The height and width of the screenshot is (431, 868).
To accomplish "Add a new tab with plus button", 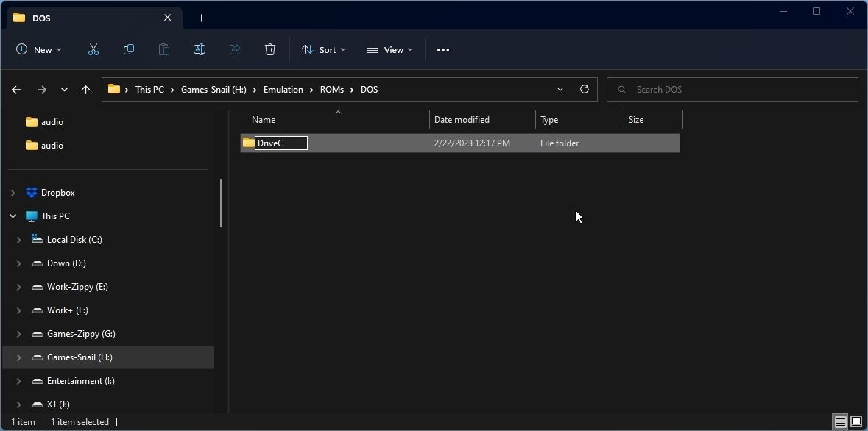I will 201,18.
